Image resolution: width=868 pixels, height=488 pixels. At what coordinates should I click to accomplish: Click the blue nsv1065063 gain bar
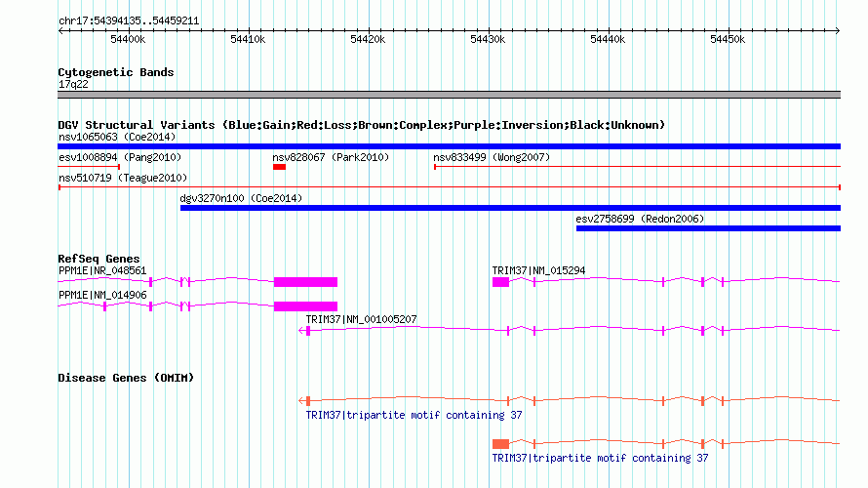coord(449,146)
